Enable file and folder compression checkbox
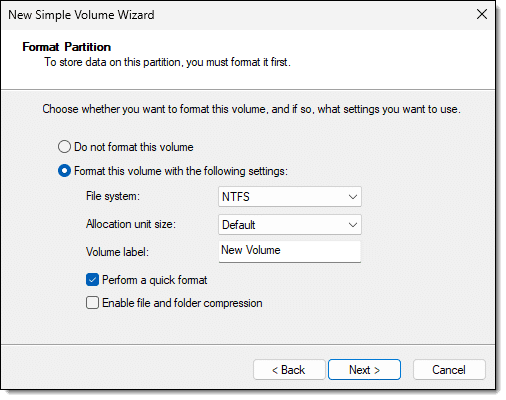Screen dimensions: 506x400 pyautogui.click(x=92, y=303)
